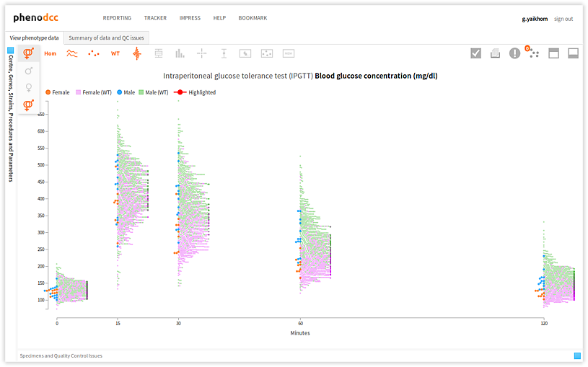Toggle the Hom zygosity filter
Viewport: 588px width, 367px height.
pos(50,53)
